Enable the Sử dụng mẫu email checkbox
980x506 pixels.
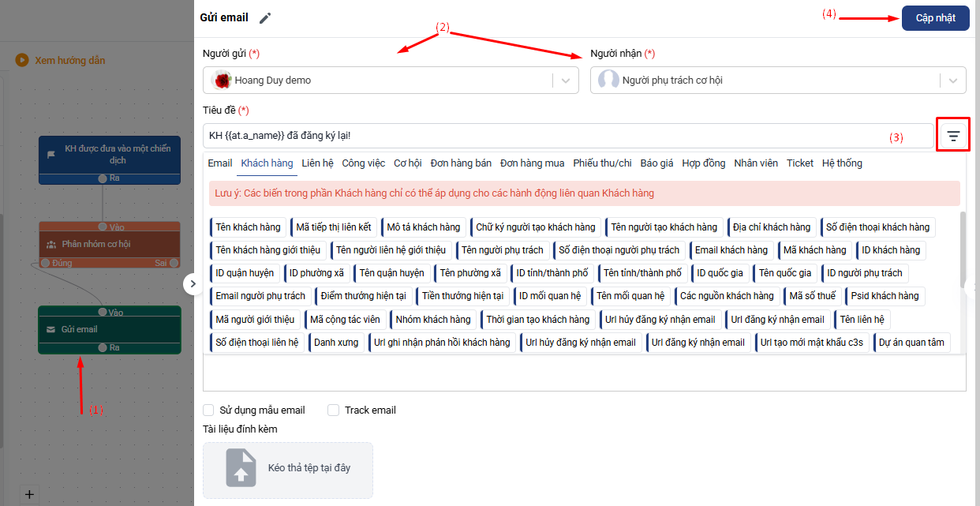208,410
